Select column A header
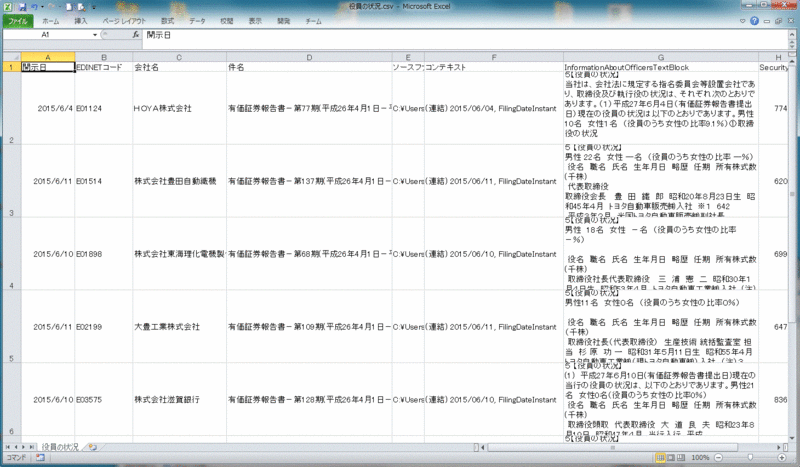The image size is (800, 467). 48,57
